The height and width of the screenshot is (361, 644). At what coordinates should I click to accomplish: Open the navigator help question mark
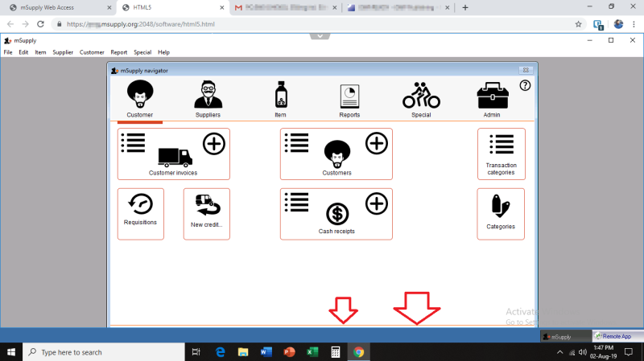[525, 85]
